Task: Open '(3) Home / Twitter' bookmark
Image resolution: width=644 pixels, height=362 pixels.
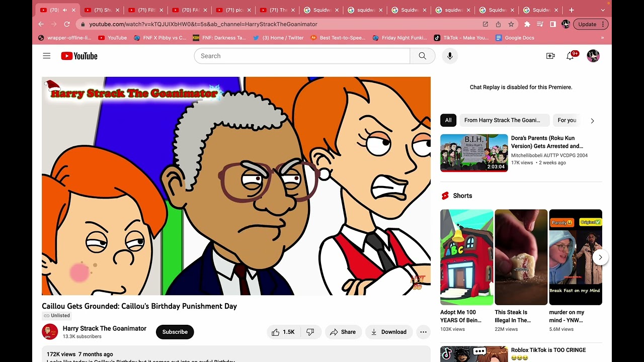Action: click(x=278, y=38)
